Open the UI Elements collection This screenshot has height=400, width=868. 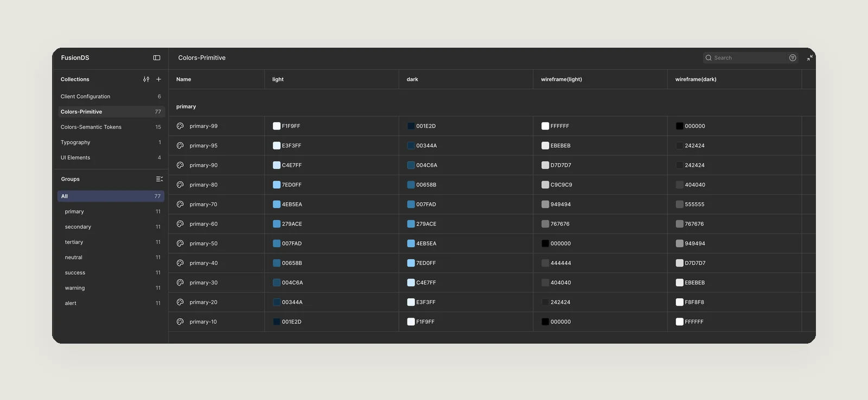[111, 157]
